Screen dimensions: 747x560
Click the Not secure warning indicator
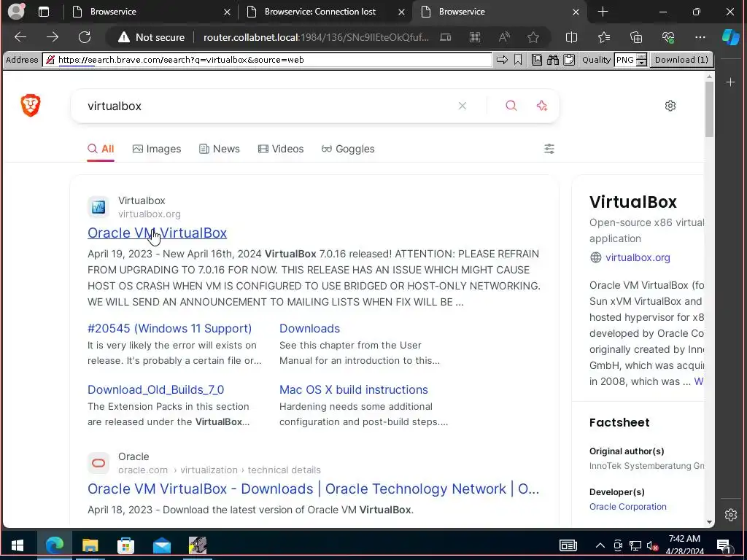click(x=151, y=37)
